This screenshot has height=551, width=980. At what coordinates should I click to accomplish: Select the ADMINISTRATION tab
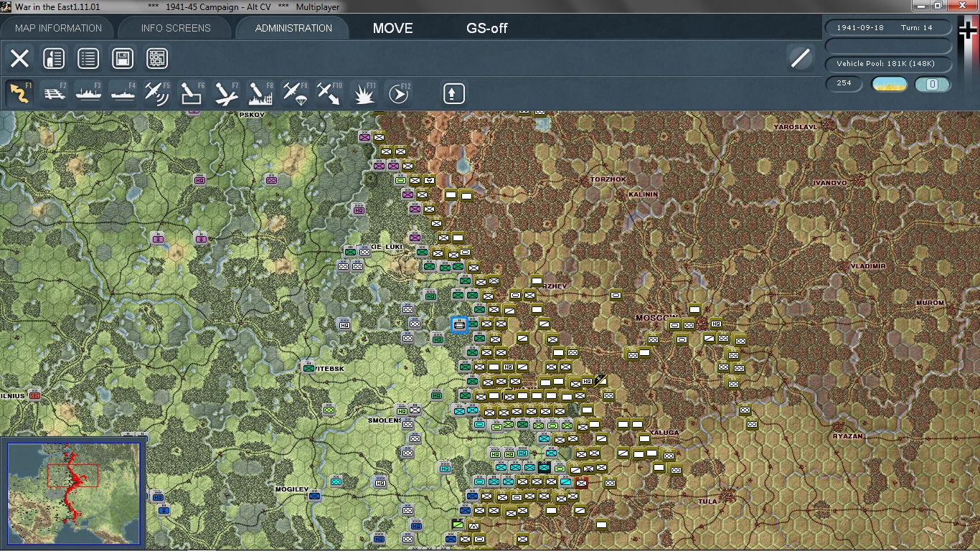(x=293, y=28)
